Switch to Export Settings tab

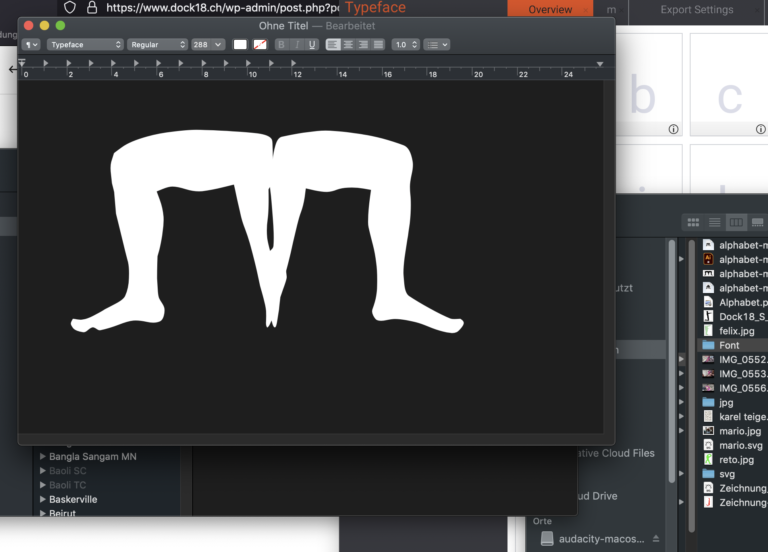point(696,10)
